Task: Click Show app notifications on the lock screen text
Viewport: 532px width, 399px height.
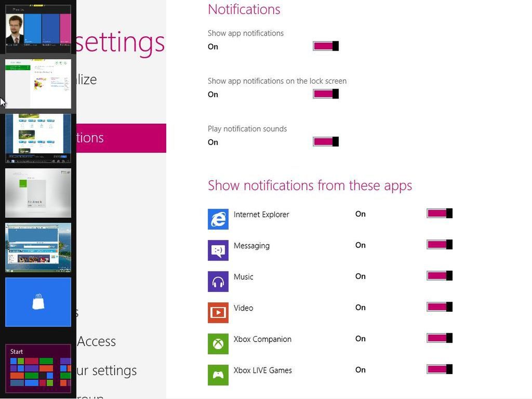Action: (277, 81)
